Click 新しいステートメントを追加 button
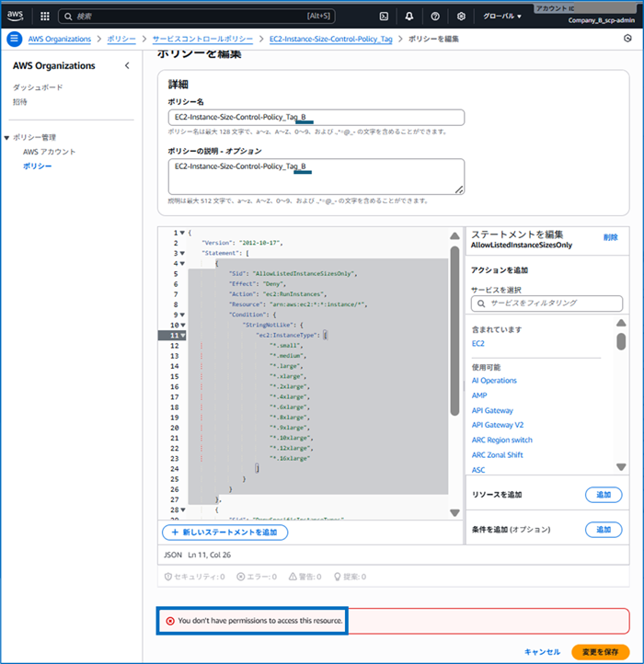Image resolution: width=644 pixels, height=664 pixels. [225, 532]
